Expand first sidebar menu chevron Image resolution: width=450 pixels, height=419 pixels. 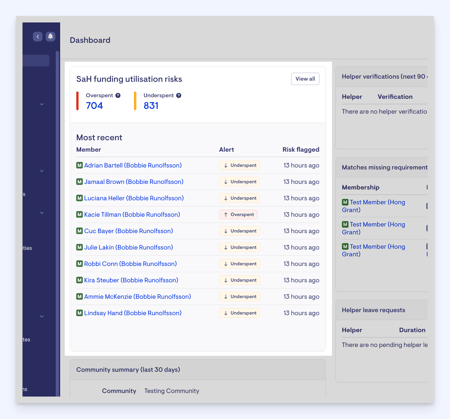[x=42, y=104]
